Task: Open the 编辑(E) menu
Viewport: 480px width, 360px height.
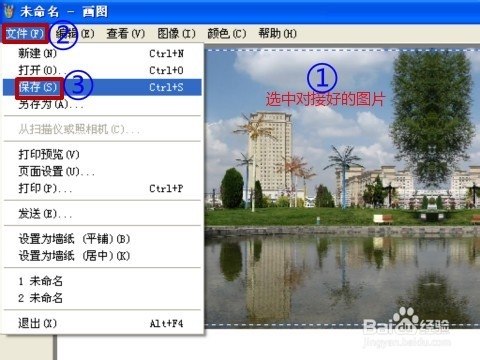Action: 75,33
